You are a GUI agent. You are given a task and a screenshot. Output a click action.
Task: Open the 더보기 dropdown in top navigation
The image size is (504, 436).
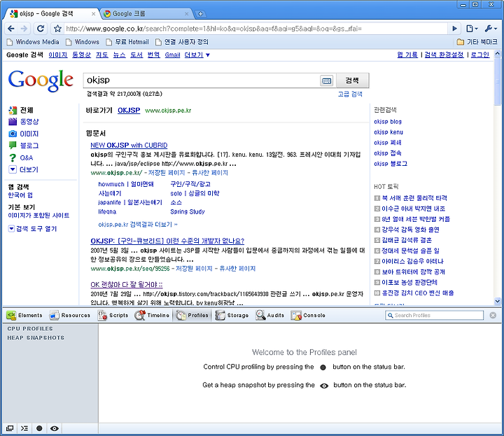[197, 55]
